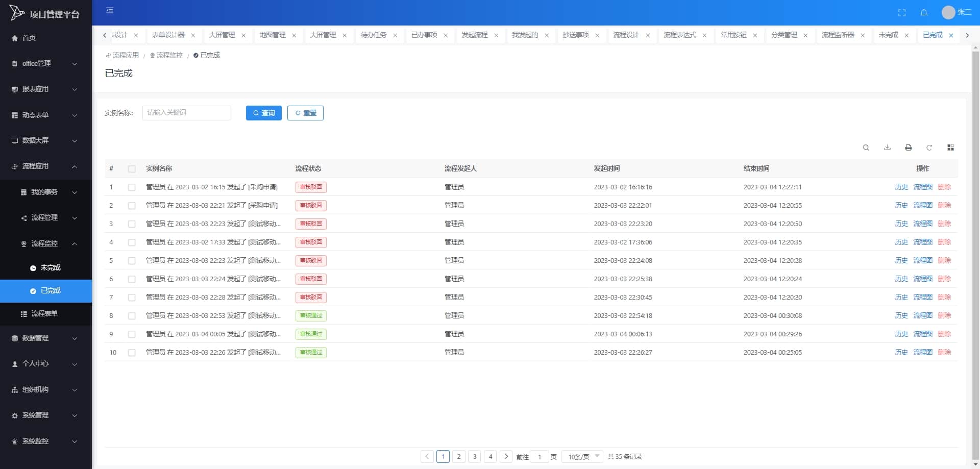This screenshot has width=980, height=469.
Task: Open 流程图 for row 8
Action: [923, 315]
